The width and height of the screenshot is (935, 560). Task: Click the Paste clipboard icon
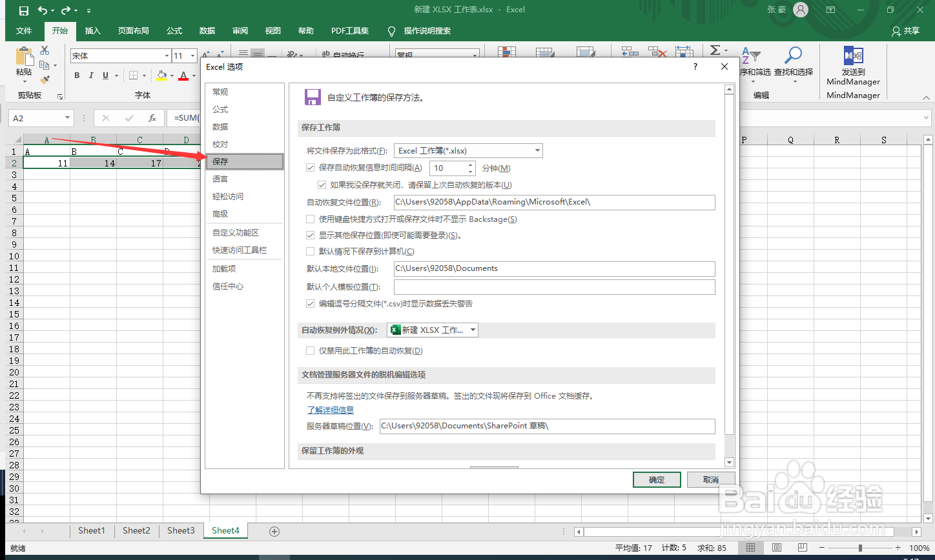coord(24,56)
